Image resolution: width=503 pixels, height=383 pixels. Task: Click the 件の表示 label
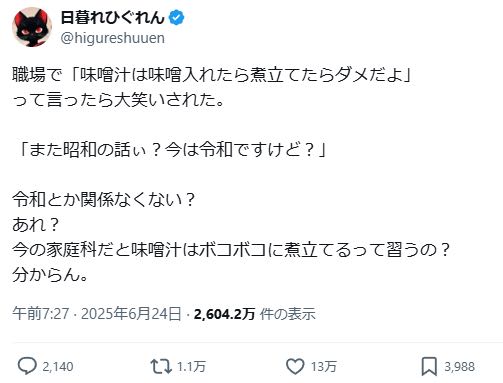tap(288, 314)
